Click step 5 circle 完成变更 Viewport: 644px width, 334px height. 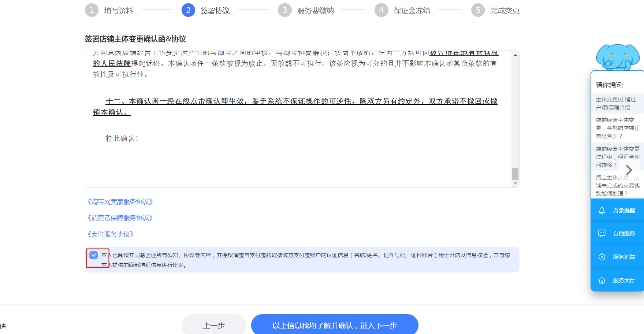click(477, 10)
